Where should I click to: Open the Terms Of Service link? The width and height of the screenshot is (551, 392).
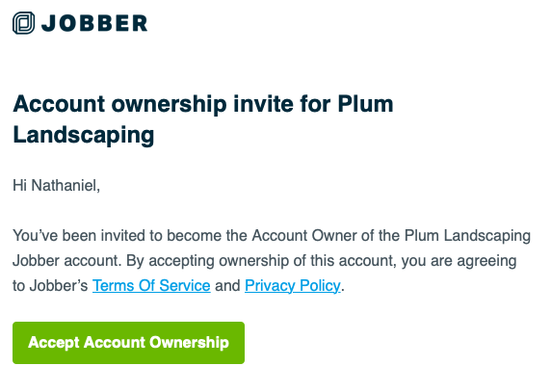coord(151,285)
